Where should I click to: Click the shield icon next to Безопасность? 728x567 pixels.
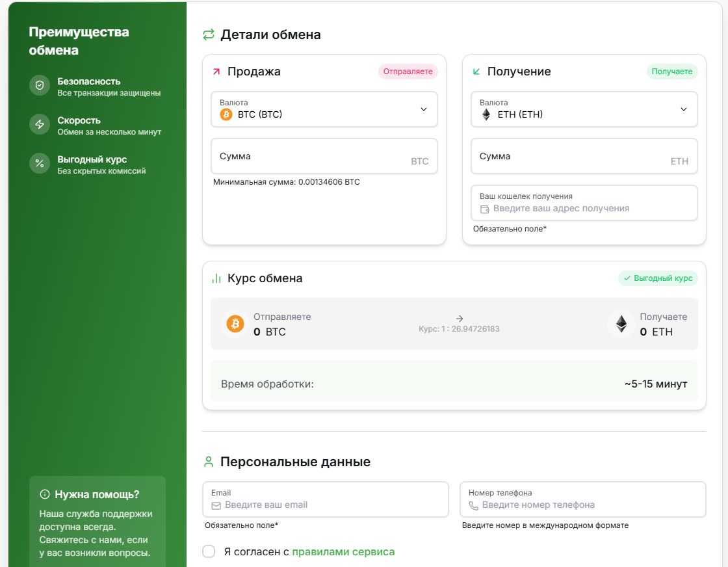click(40, 86)
